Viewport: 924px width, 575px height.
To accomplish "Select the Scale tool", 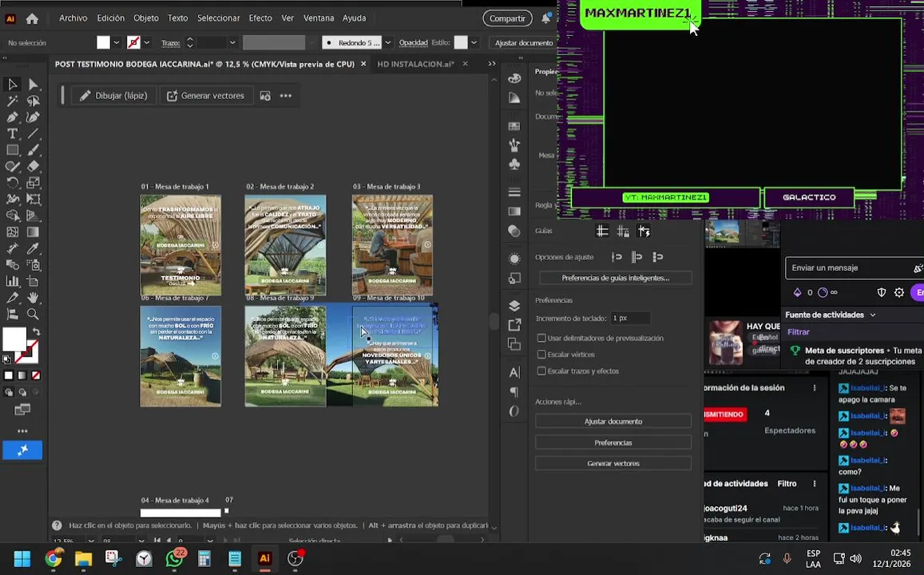I will coord(33,183).
